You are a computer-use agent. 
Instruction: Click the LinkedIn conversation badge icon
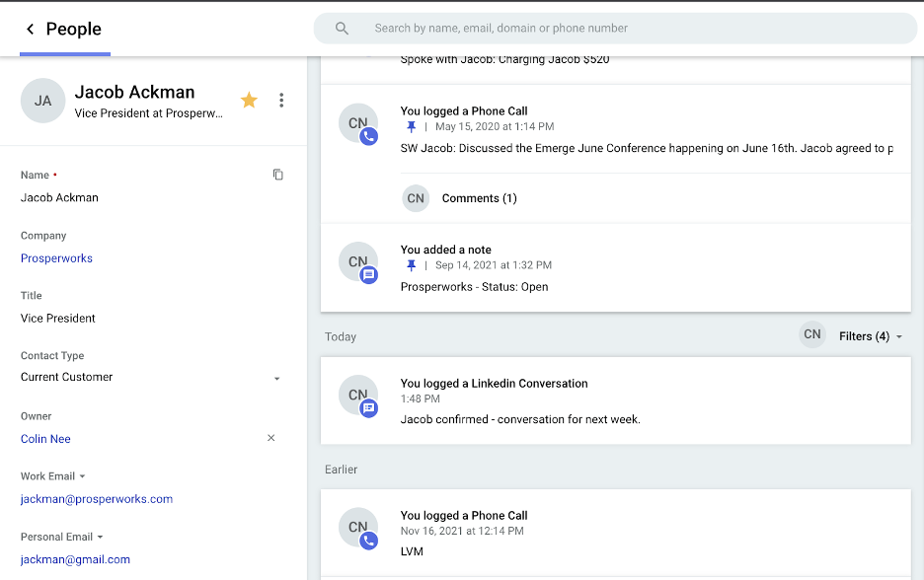[369, 408]
